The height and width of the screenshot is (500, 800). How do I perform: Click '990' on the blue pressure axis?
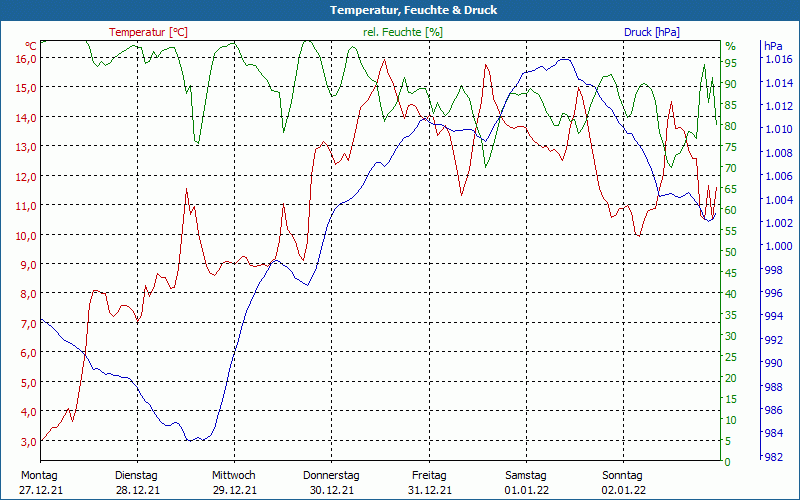tap(773, 363)
